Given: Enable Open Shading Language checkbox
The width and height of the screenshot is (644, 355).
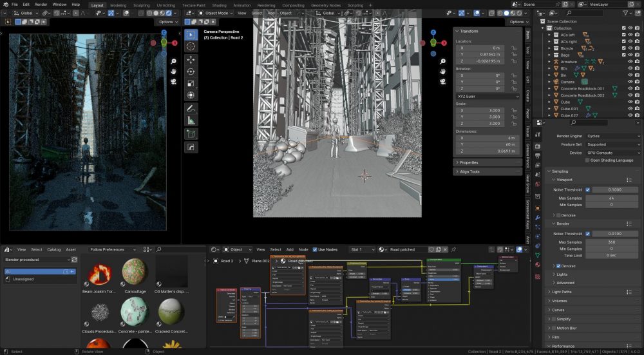Looking at the screenshot, I should coord(587,160).
